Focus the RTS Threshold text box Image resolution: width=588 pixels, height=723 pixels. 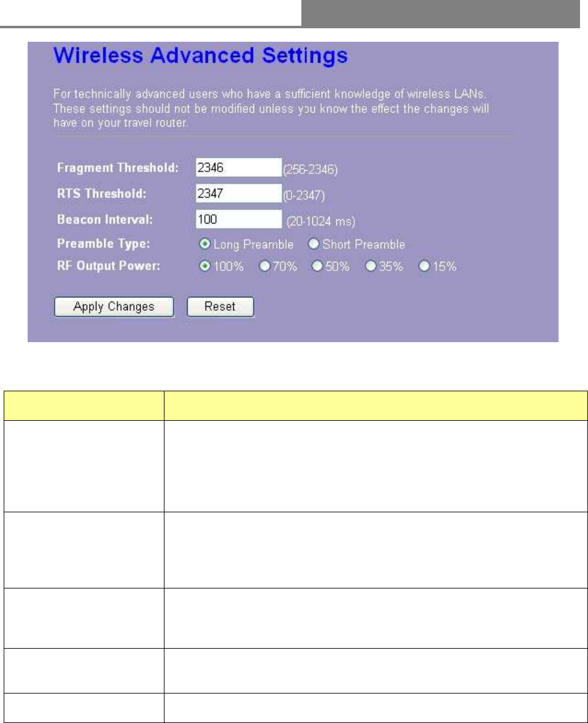(238, 193)
